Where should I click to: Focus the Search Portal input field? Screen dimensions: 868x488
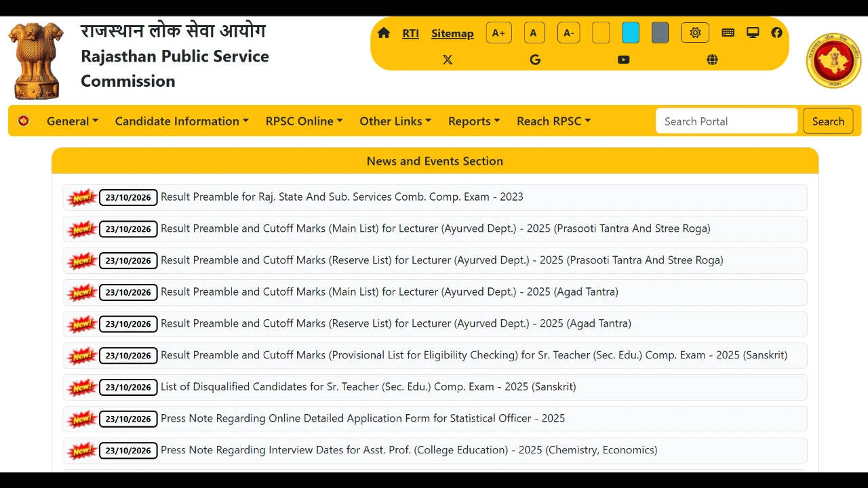(726, 121)
